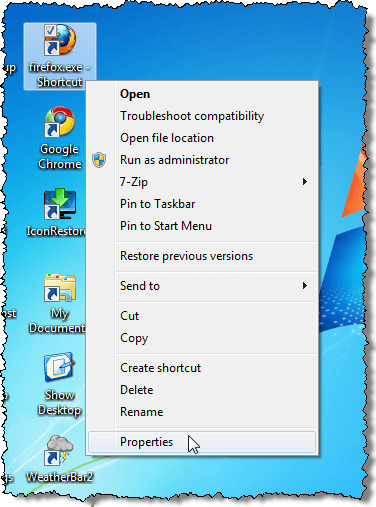Select the WeatherBar2 desktop shortcut
The width and height of the screenshot is (376, 507).
[60, 459]
